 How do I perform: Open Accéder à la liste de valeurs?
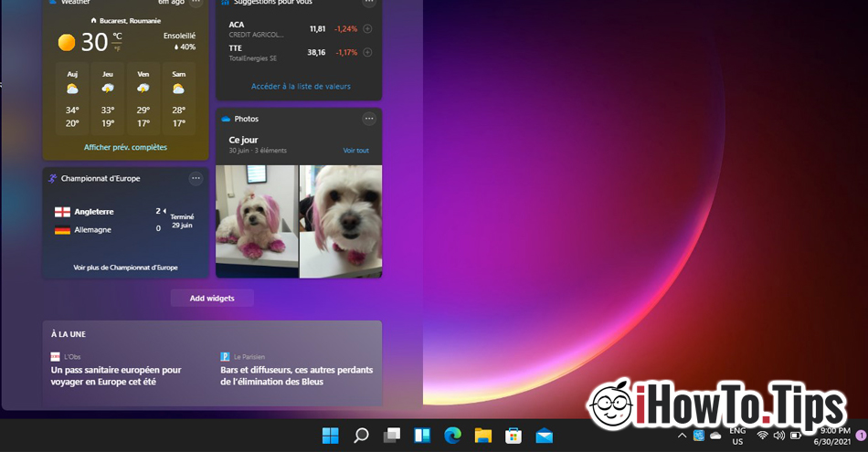(301, 87)
